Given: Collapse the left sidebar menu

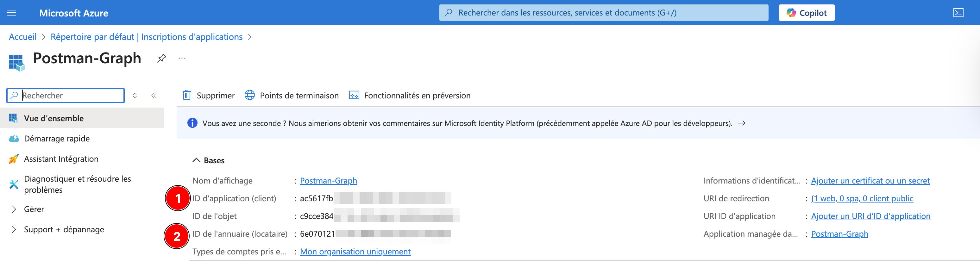Looking at the screenshot, I should tap(154, 96).
